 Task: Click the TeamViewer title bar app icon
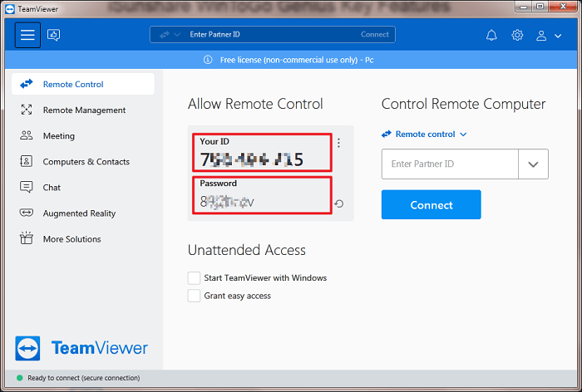10,8
